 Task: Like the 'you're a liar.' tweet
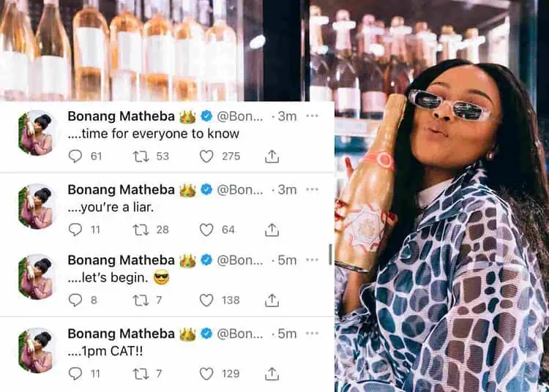(x=206, y=230)
